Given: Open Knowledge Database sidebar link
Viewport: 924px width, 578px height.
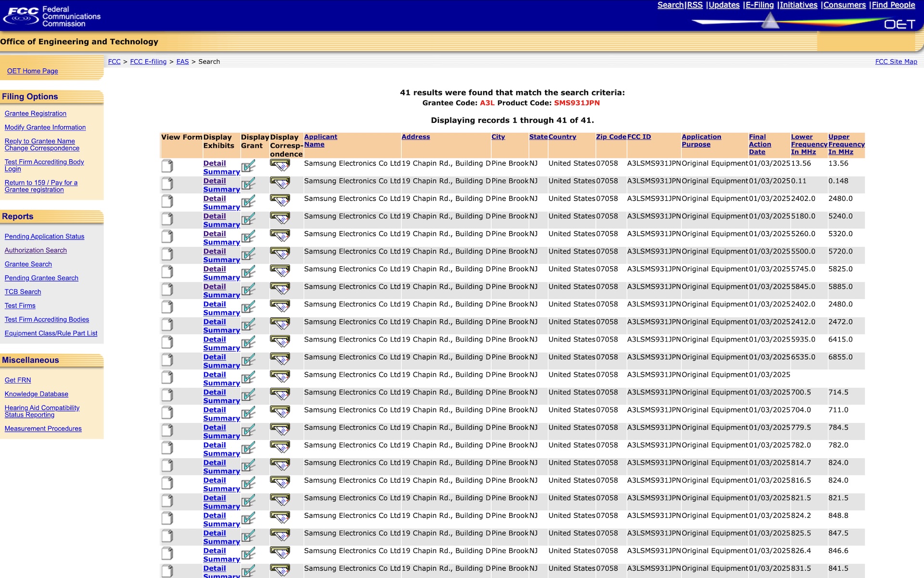Looking at the screenshot, I should pyautogui.click(x=37, y=394).
